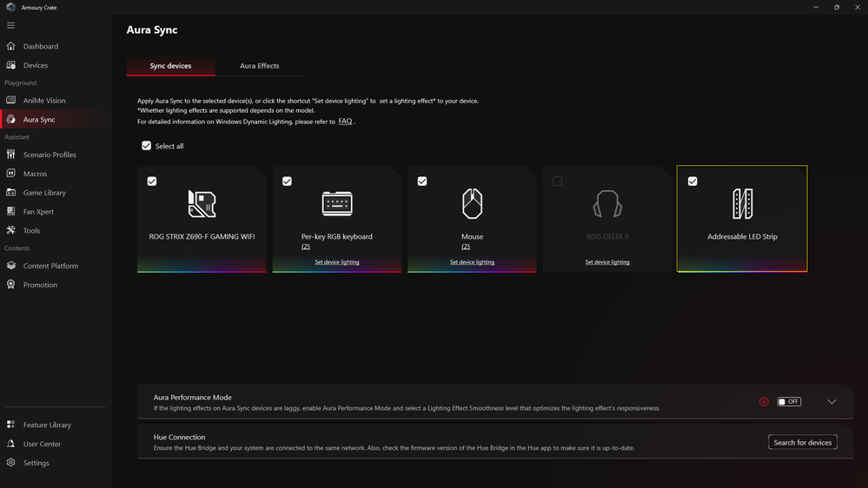Click the Aura Sync page title

pyautogui.click(x=152, y=30)
